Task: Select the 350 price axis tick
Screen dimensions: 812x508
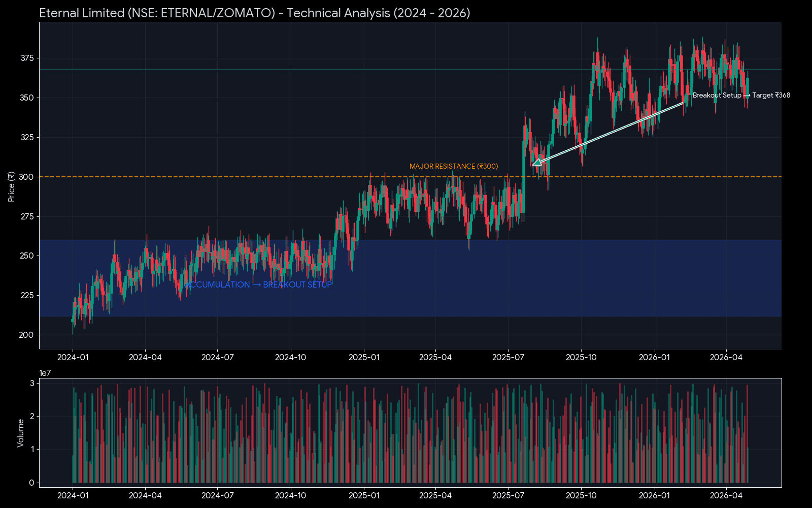Action: [x=27, y=98]
